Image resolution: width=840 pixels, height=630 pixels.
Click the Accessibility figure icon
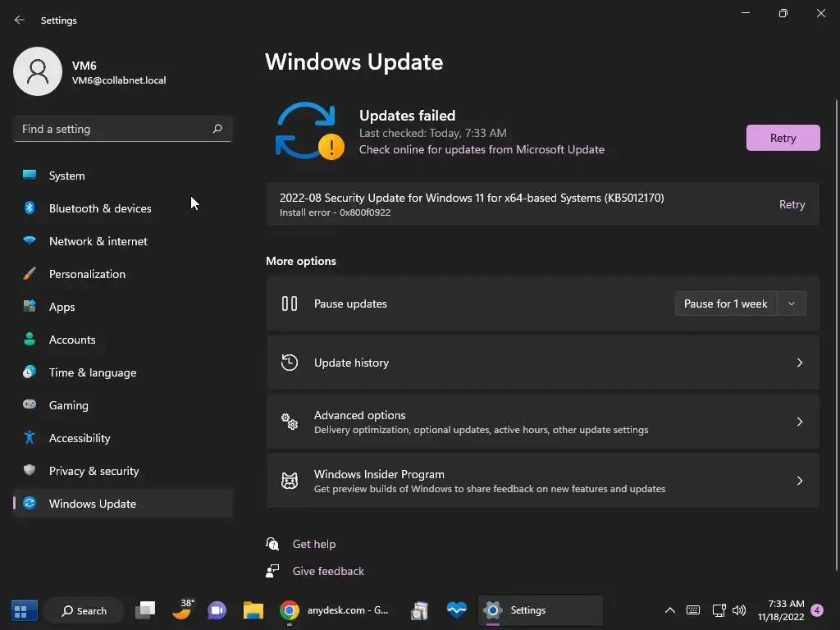[30, 438]
